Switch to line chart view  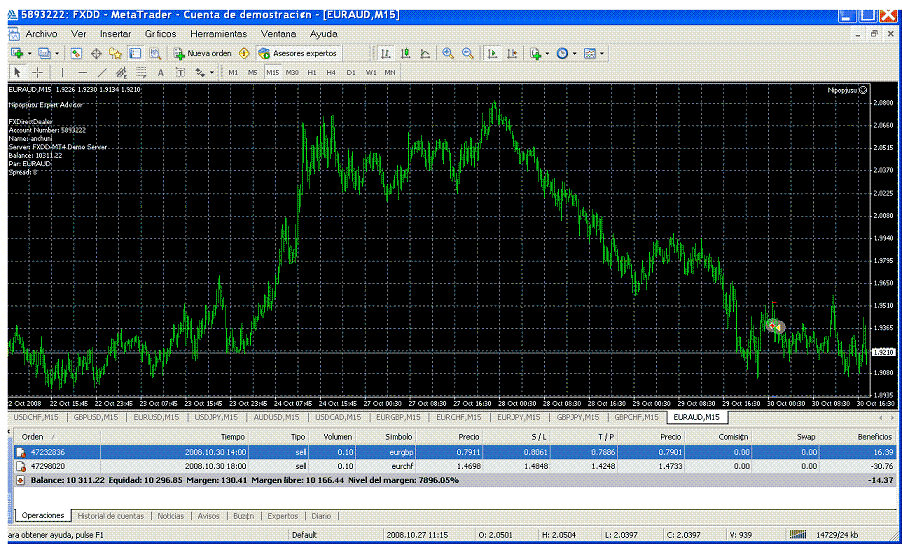[425, 53]
